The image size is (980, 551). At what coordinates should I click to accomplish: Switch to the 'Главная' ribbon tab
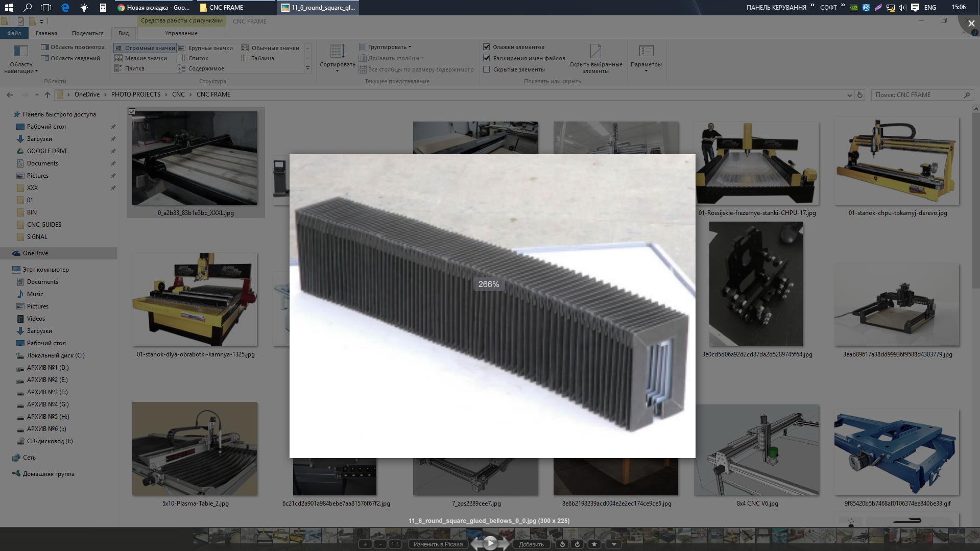tap(46, 33)
